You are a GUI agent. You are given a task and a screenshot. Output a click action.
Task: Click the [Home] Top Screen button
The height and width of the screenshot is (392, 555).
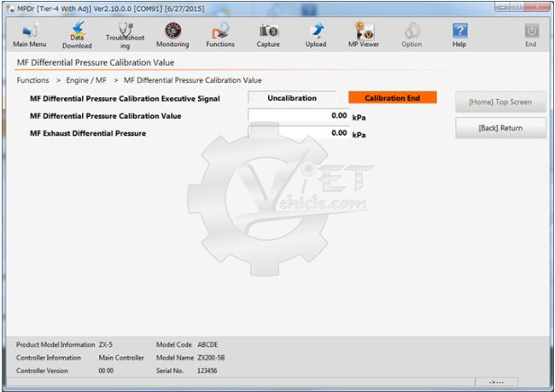pyautogui.click(x=500, y=102)
